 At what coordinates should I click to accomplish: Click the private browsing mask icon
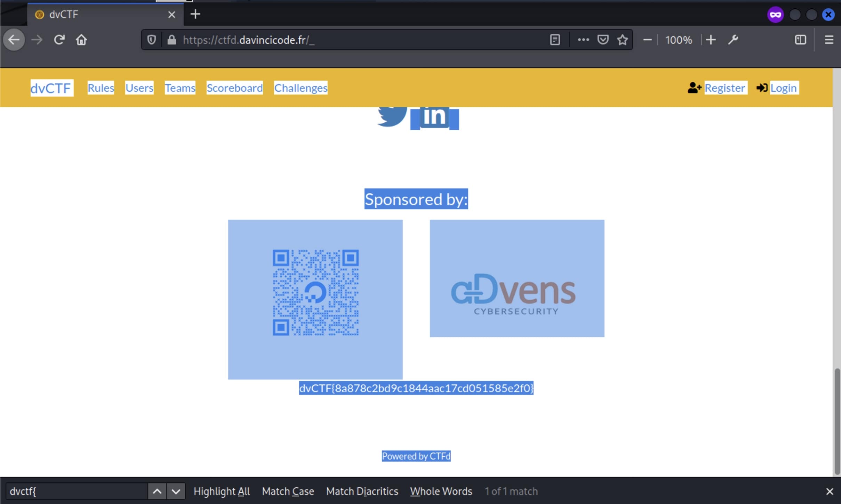775,15
